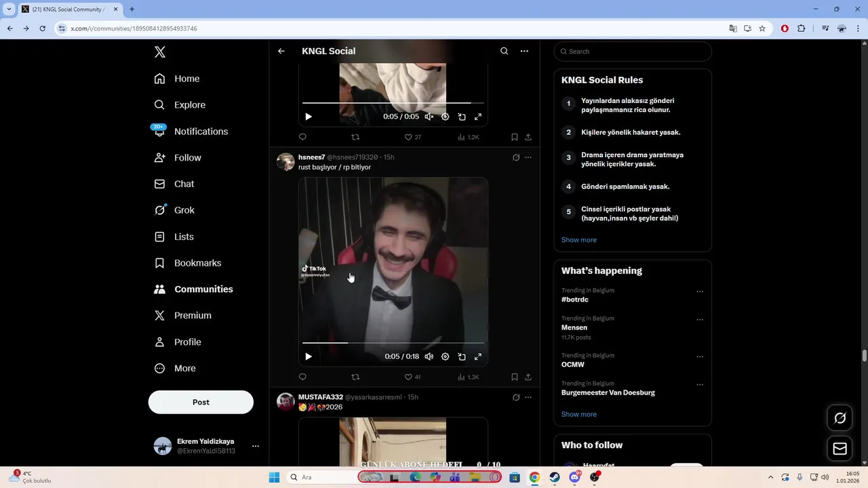Open Communities in the sidebar
This screenshot has width=868, height=488.
pyautogui.click(x=194, y=289)
